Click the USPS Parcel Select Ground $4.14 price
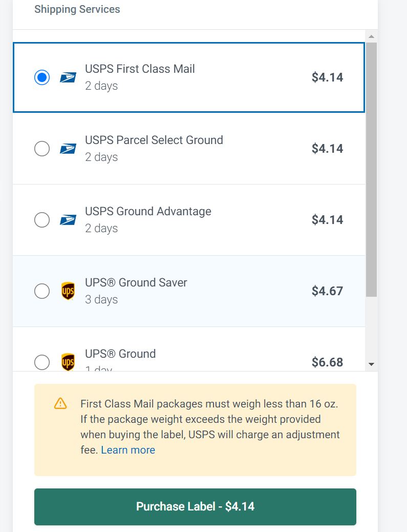Screen dimensions: 407x532 tap(327, 149)
